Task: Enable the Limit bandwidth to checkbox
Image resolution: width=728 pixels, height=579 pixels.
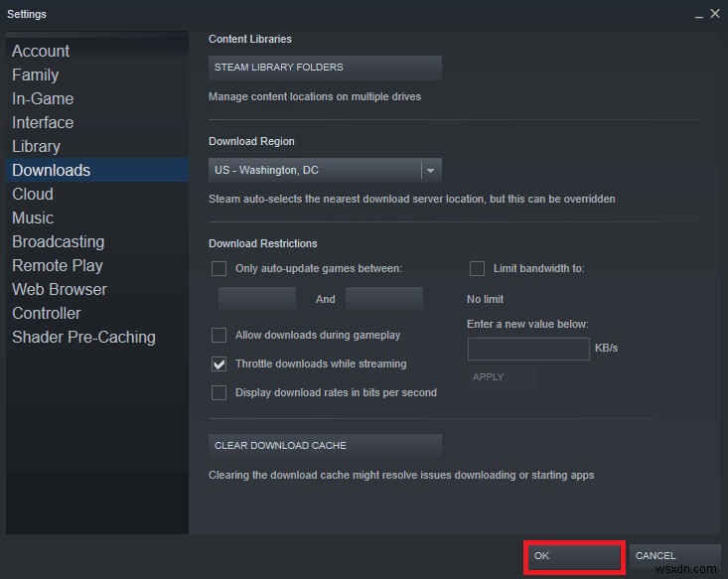Action: point(477,268)
